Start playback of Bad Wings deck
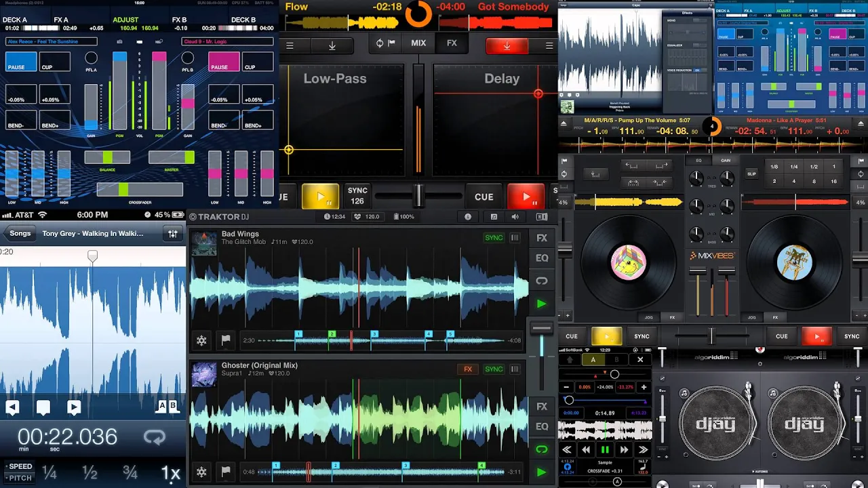 542,304
